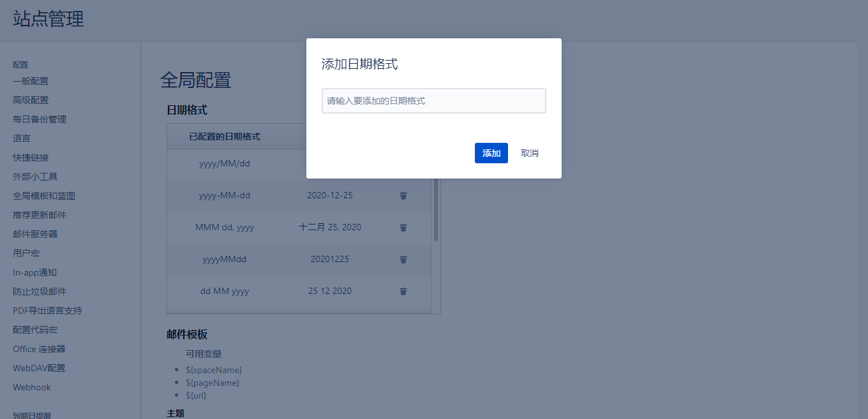The width and height of the screenshot is (868, 419).
Task: Click the 添加 button in dialog
Action: tap(491, 153)
